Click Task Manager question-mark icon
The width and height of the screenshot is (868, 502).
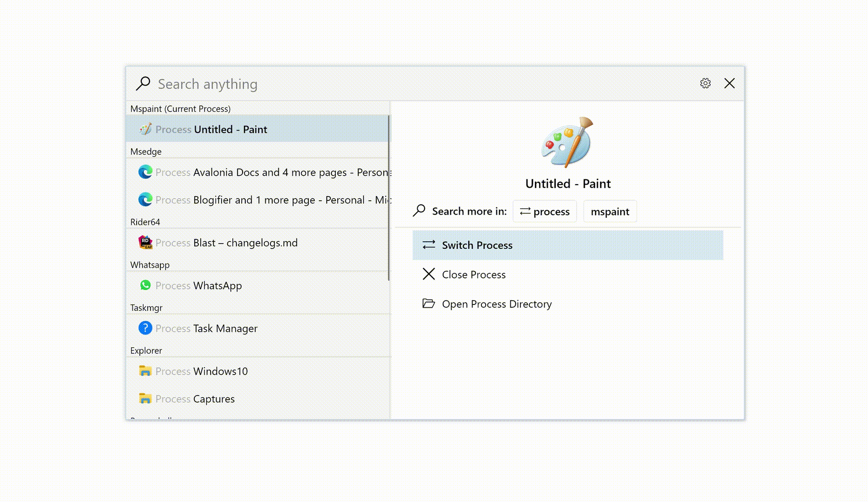(x=145, y=328)
